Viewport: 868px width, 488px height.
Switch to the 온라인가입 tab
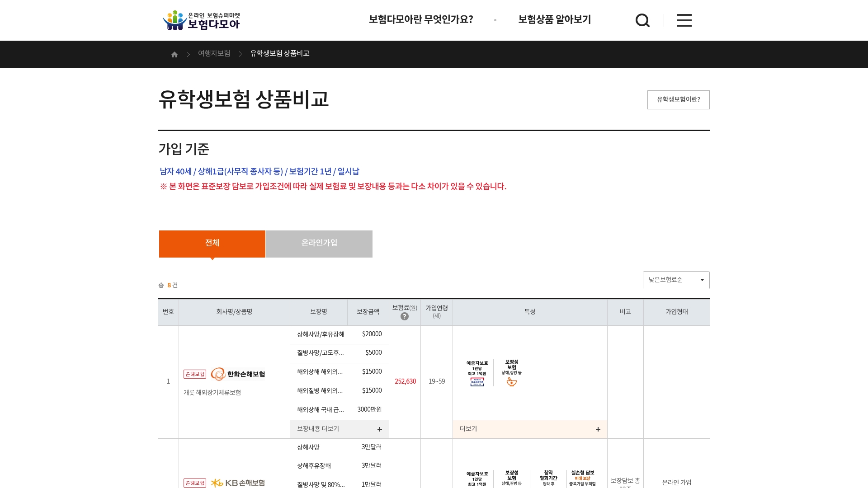click(x=319, y=244)
